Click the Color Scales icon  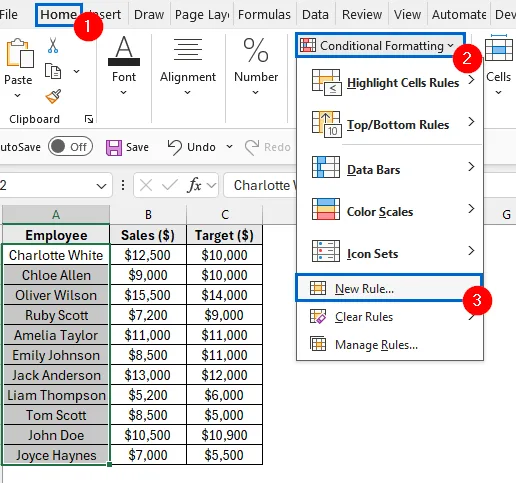(x=326, y=209)
